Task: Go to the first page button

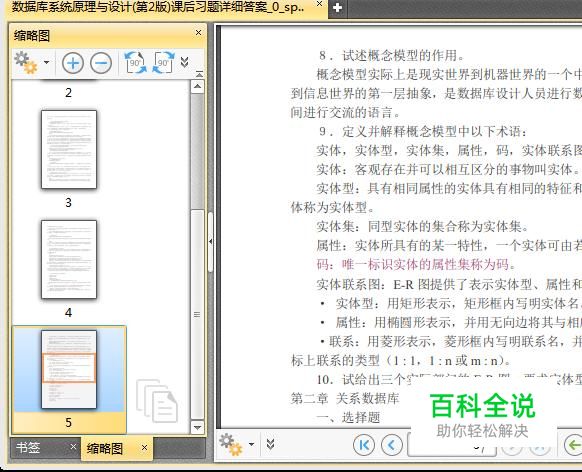Action: point(364,445)
